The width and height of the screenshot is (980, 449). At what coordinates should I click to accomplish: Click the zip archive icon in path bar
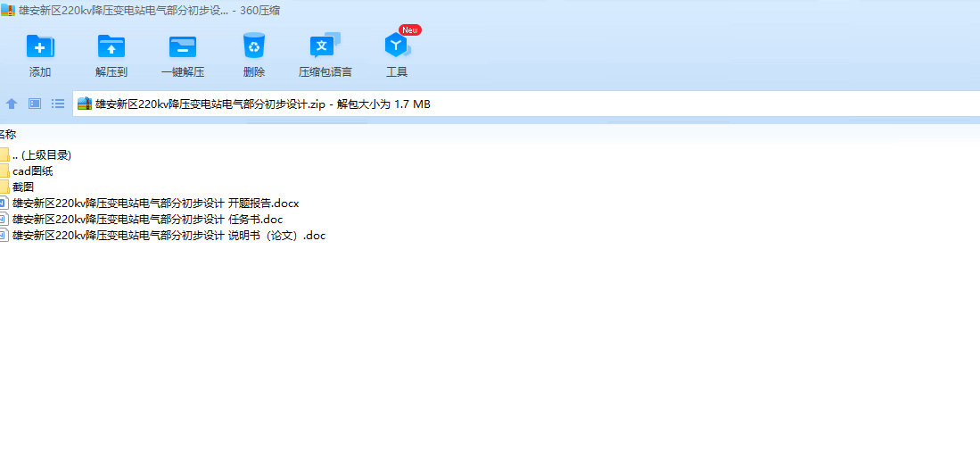pyautogui.click(x=85, y=104)
